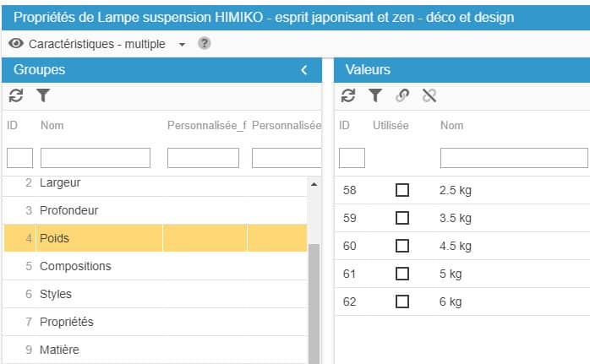This screenshot has width=590, height=364.
Task: Refresh the Valeurs panel list
Action: 348,96
